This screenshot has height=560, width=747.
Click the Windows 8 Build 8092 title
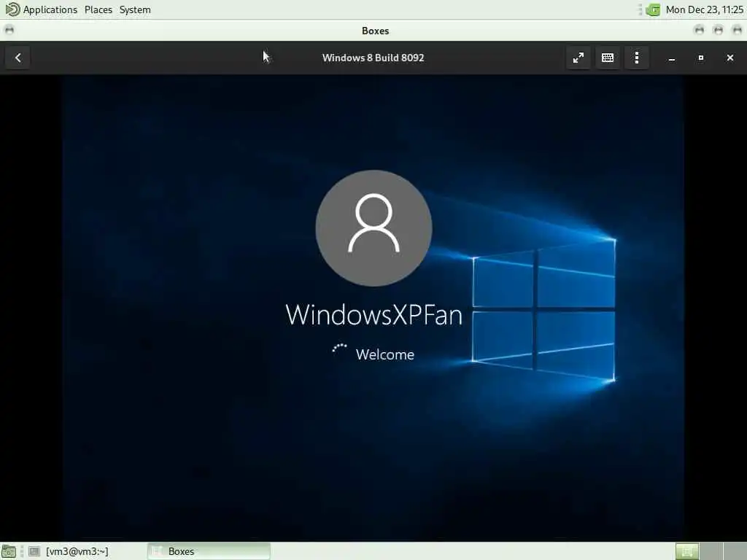373,58
